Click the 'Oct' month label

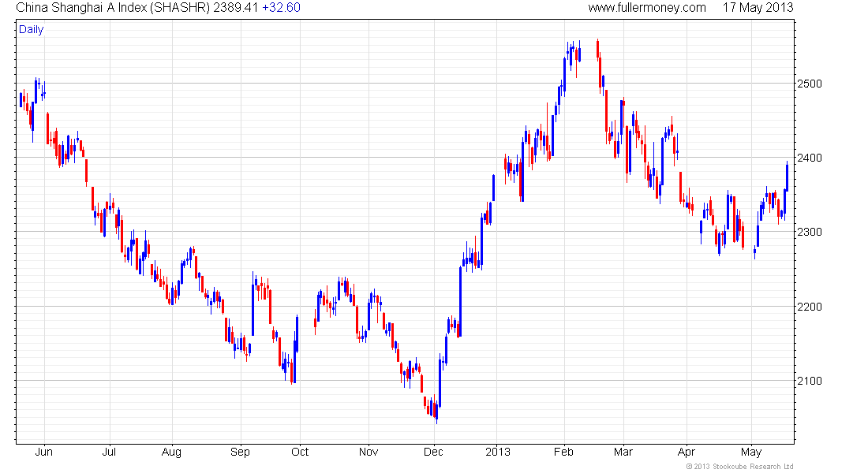tap(300, 452)
